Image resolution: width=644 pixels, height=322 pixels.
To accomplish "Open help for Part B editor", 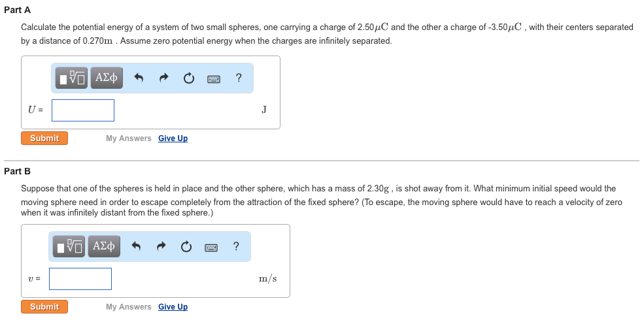I will tap(236, 246).
